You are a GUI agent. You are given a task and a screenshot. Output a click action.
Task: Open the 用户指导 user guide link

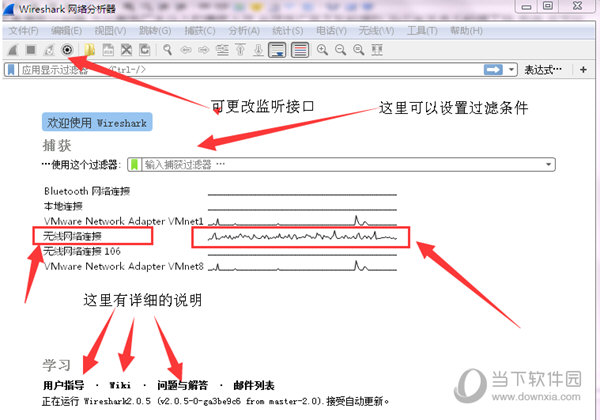(64, 385)
